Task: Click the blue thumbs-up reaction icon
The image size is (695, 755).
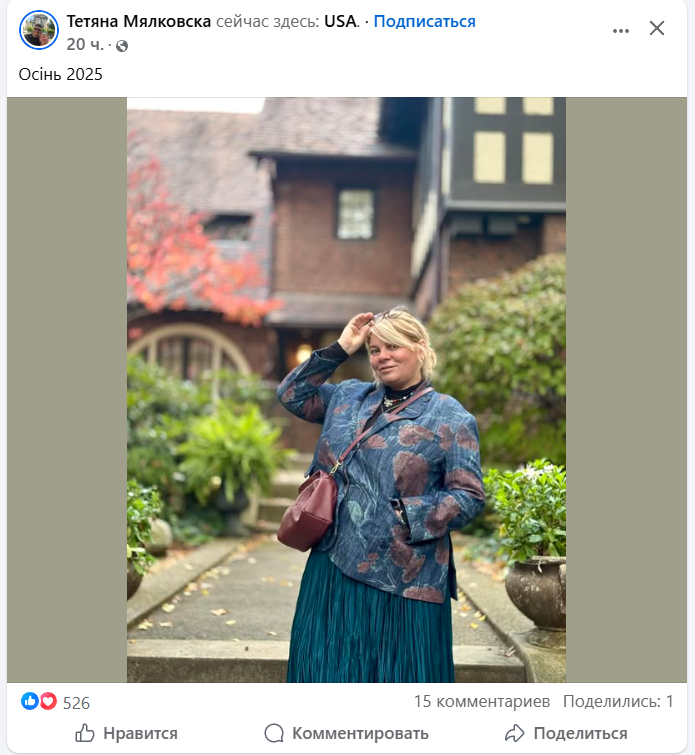Action: point(30,701)
